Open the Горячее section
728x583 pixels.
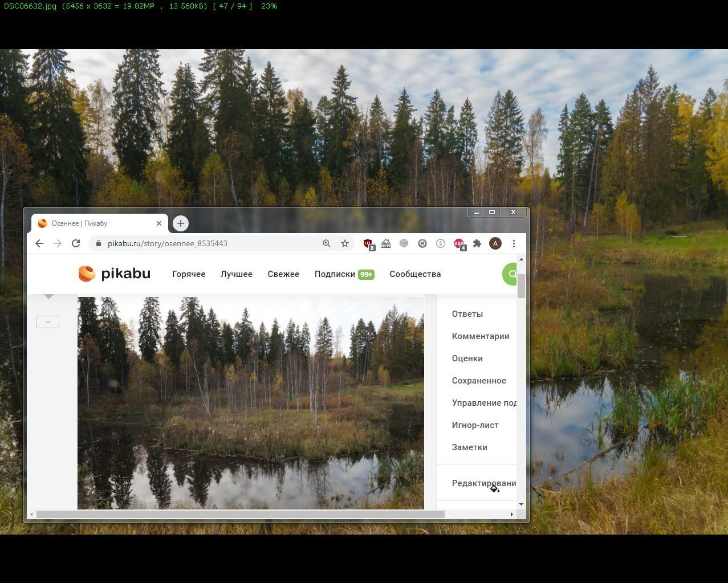(x=189, y=274)
